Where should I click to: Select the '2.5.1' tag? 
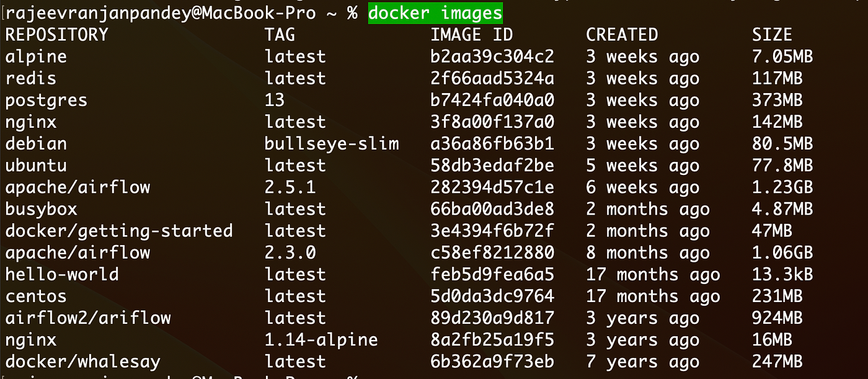tap(290, 187)
